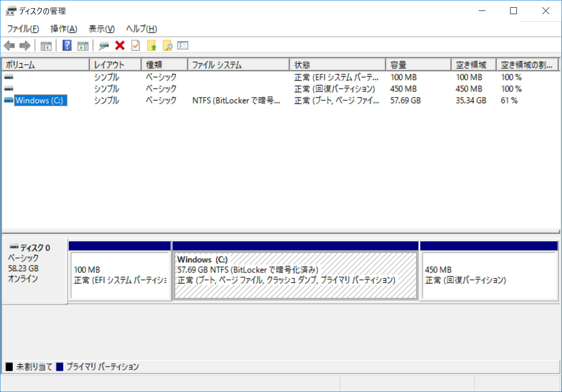The image size is (562, 392).
Task: Click the red X delete volume icon
Action: [x=120, y=45]
